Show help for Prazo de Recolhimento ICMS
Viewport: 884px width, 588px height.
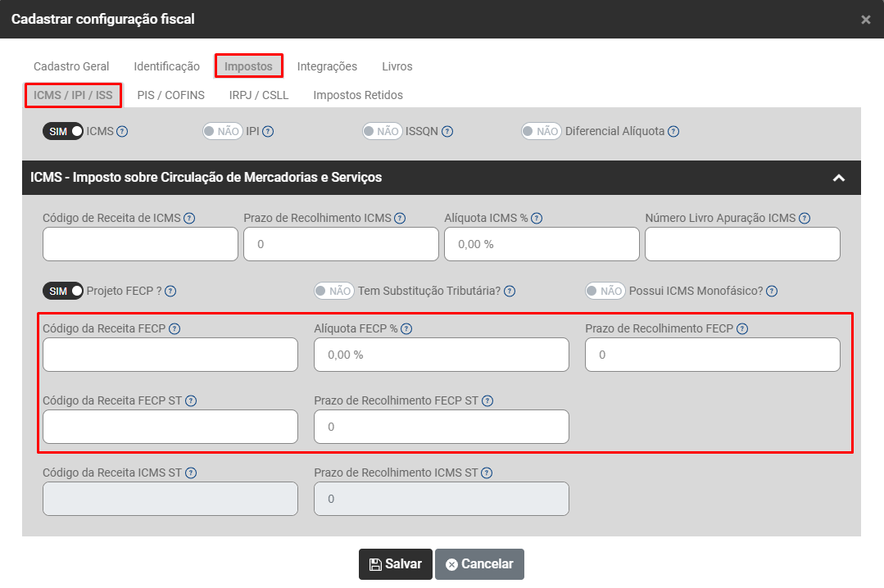400,218
